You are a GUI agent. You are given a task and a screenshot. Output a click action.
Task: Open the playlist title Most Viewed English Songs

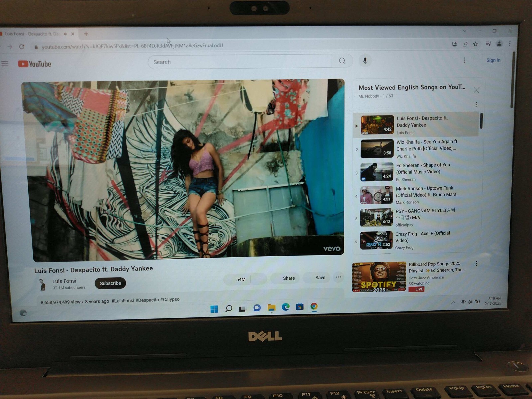(x=412, y=87)
